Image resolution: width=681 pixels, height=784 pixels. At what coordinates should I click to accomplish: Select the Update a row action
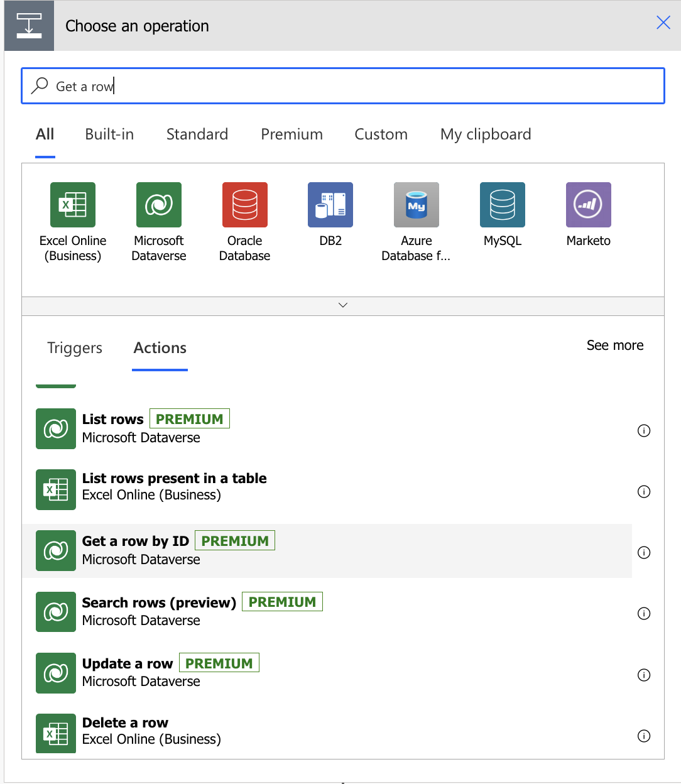click(x=327, y=673)
